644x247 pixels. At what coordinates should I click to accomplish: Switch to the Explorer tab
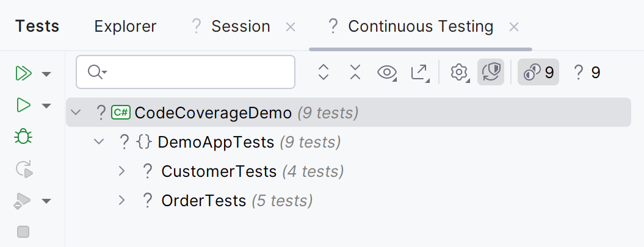coord(125,26)
